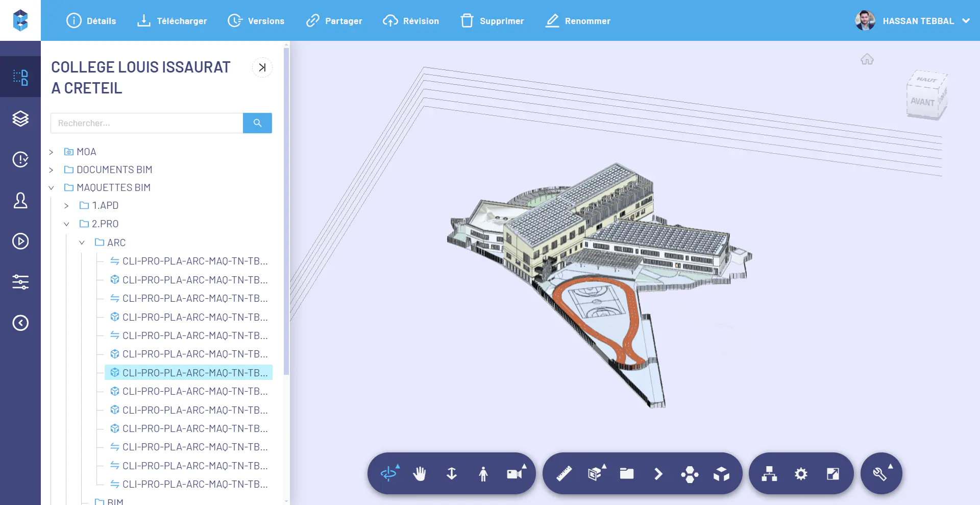Viewport: 980px width, 505px height.
Task: Open the user icon in left sidebar
Action: (20, 200)
